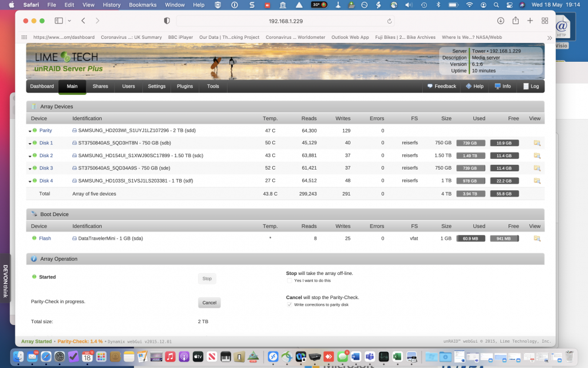Open the Log button
This screenshot has height=368, width=588.
pos(531,87)
